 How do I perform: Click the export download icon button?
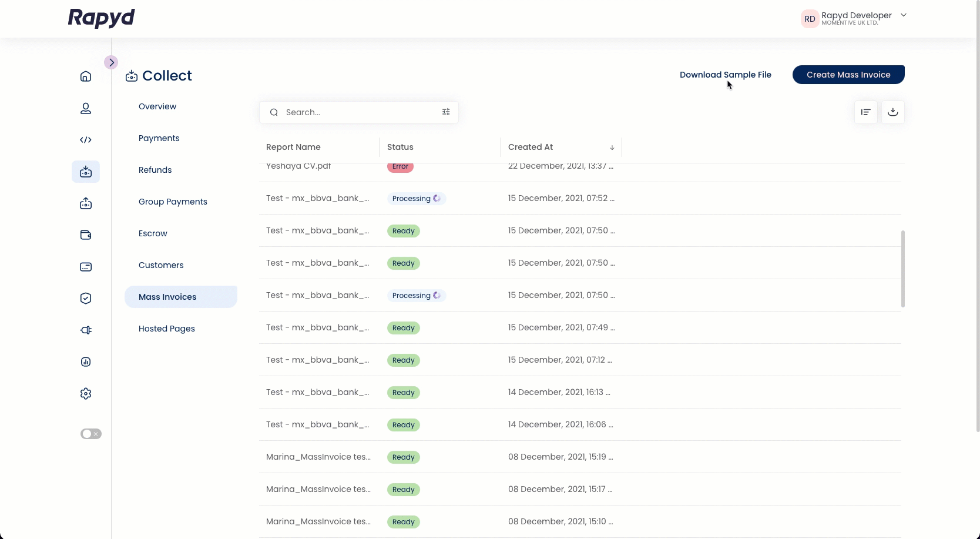893,112
